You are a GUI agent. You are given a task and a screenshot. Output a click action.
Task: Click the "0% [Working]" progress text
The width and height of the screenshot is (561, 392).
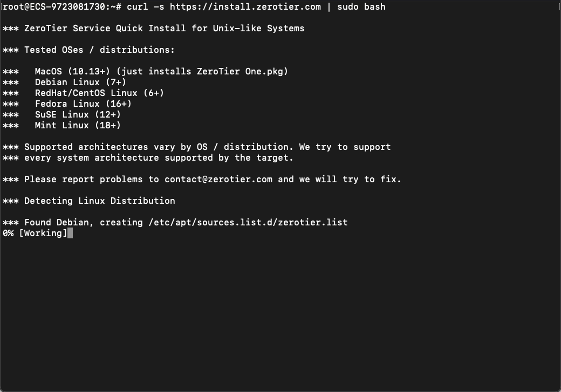(35, 233)
